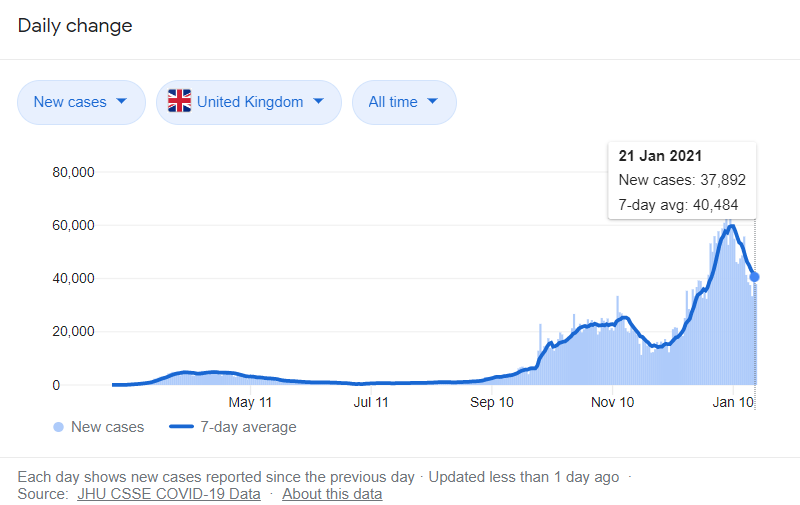Click the 7-day average legend line

click(x=180, y=427)
